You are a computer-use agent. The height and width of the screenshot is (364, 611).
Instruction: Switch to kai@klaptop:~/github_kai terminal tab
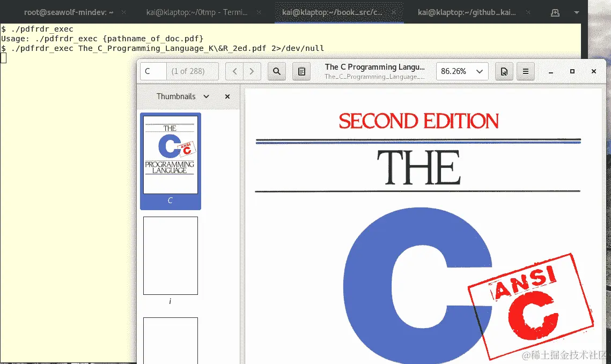click(x=467, y=12)
